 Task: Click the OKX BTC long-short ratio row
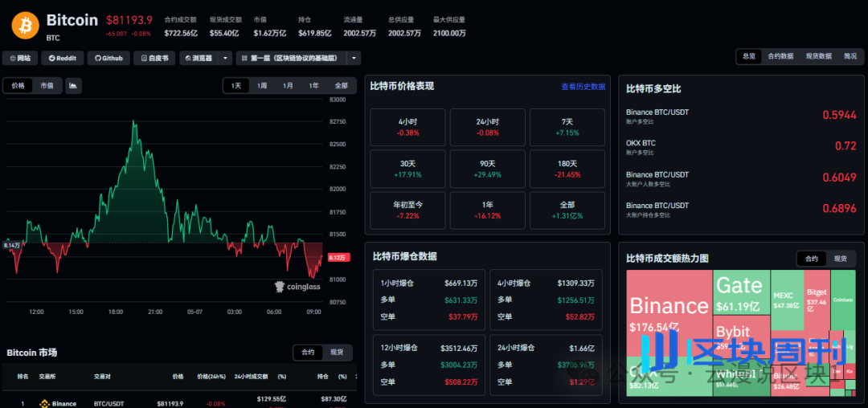coord(741,146)
